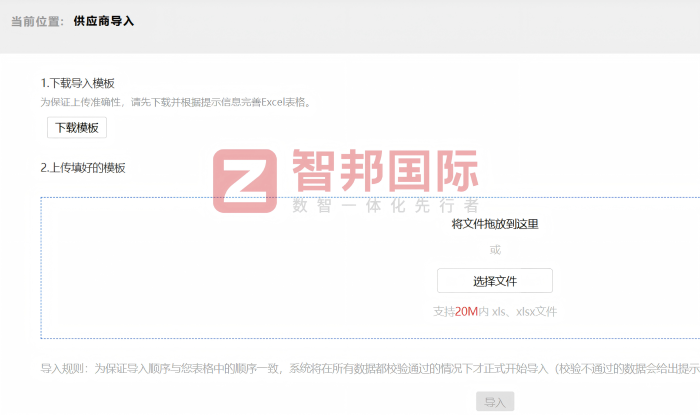Click the 或 separator text

coord(495,249)
